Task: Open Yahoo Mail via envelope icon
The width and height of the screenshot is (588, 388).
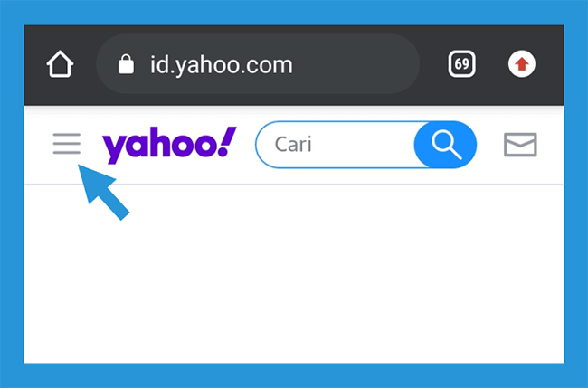Action: (x=520, y=145)
